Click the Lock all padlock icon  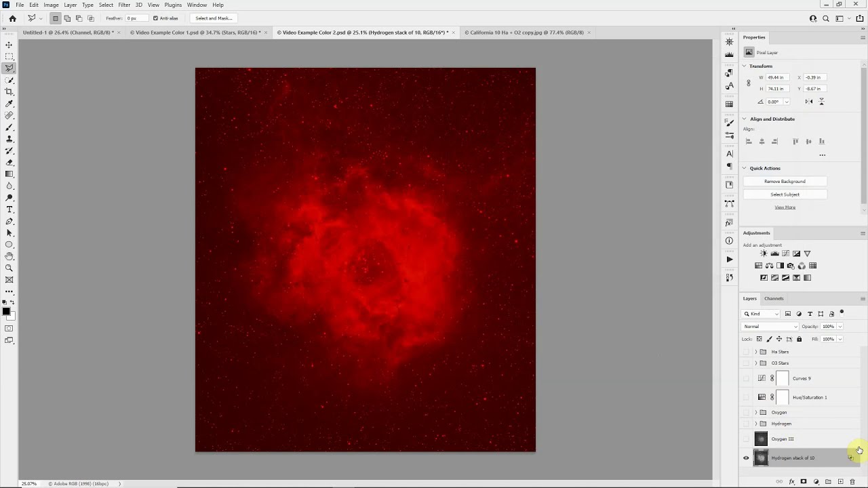pos(799,339)
